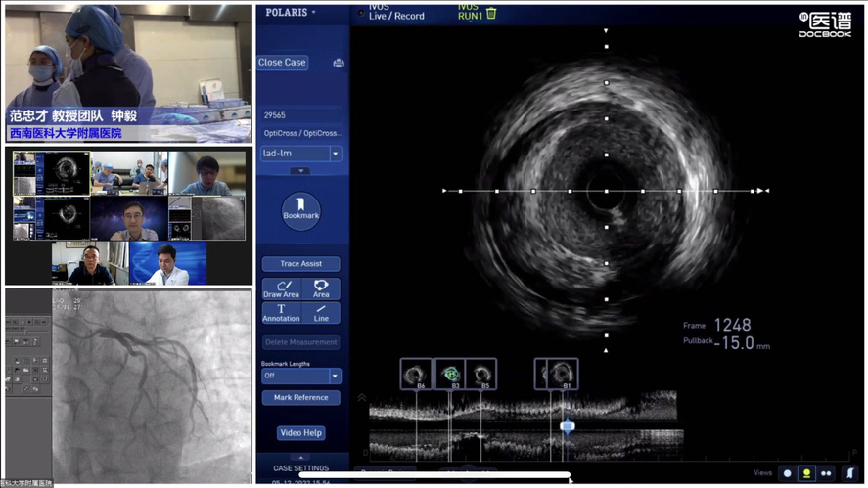The image size is (868, 488).
Task: Open the POLARIS menu
Action: [x=292, y=13]
